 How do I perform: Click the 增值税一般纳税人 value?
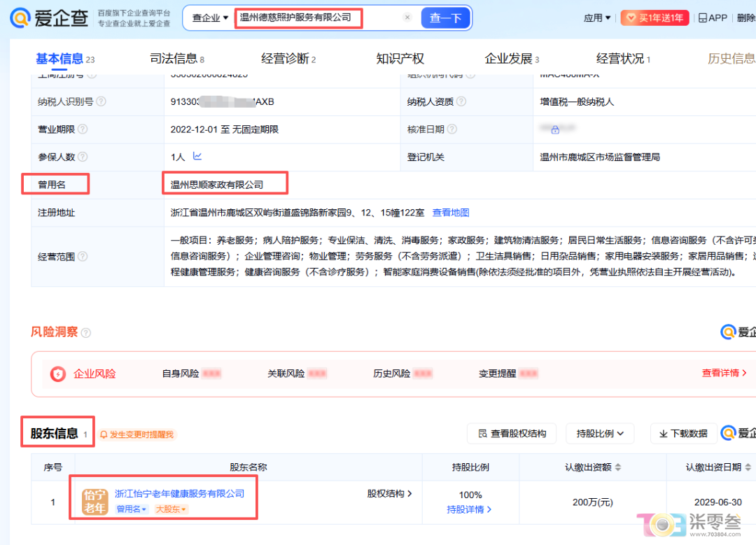coord(577,101)
